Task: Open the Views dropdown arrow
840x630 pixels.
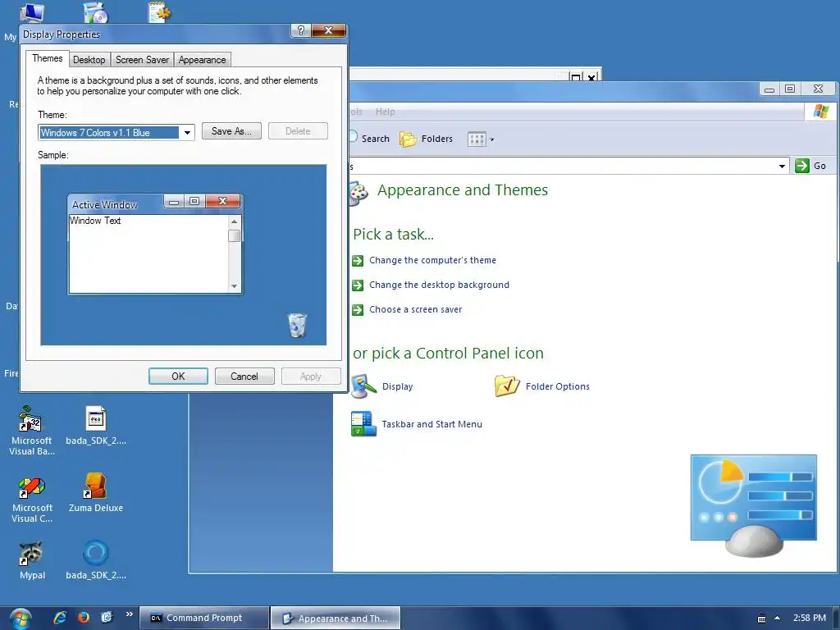Action: coord(492,139)
